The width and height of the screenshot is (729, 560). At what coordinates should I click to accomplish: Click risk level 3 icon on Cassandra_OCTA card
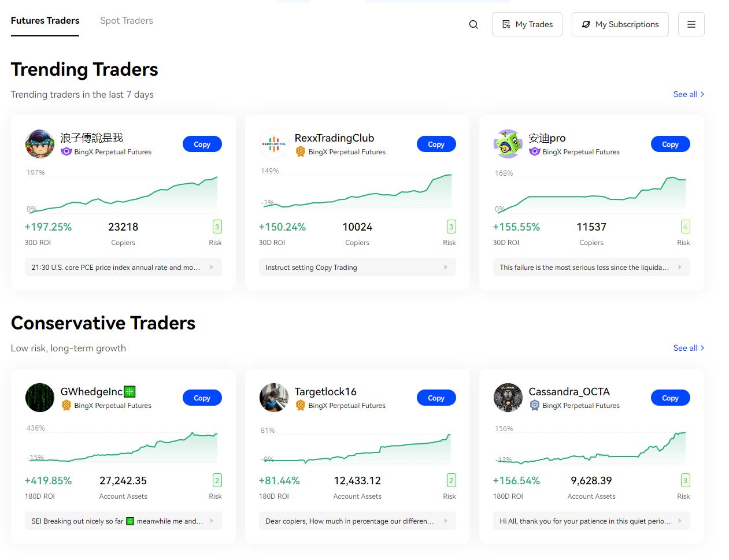686,480
